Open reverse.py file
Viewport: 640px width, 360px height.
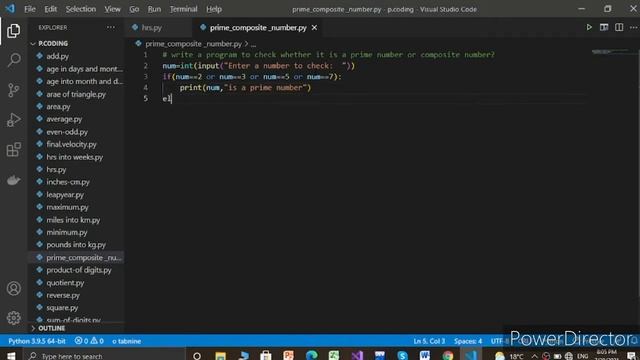63,295
